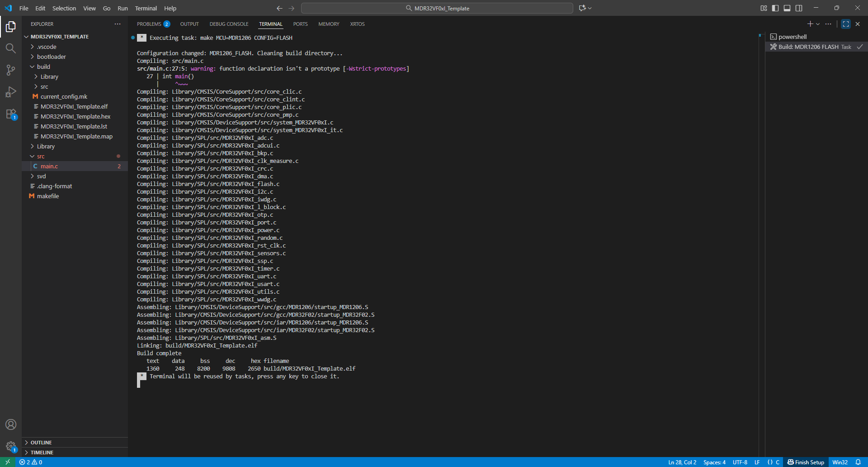Click Finish Setup in status bar
Image resolution: width=868 pixels, height=467 pixels.
pos(806,462)
